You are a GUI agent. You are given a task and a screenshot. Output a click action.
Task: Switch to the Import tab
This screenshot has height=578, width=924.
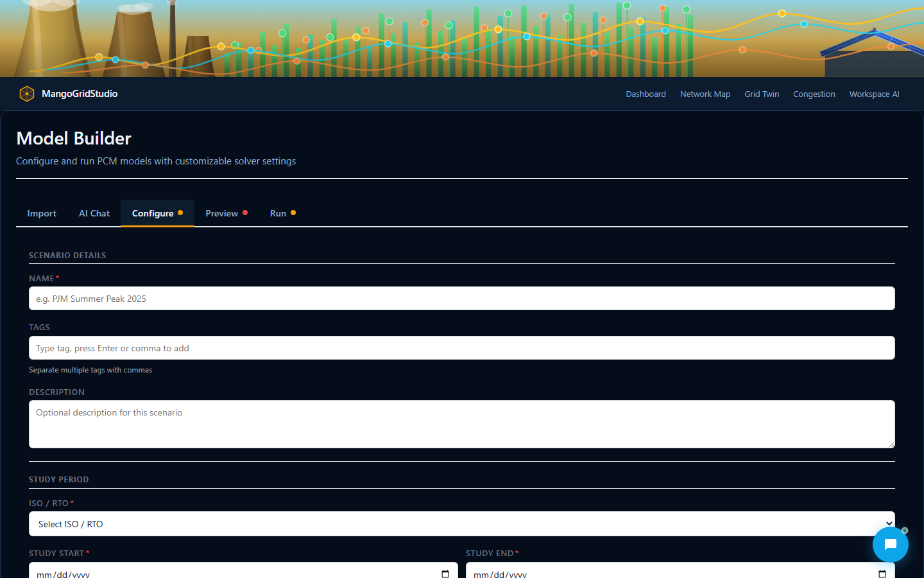pos(42,213)
